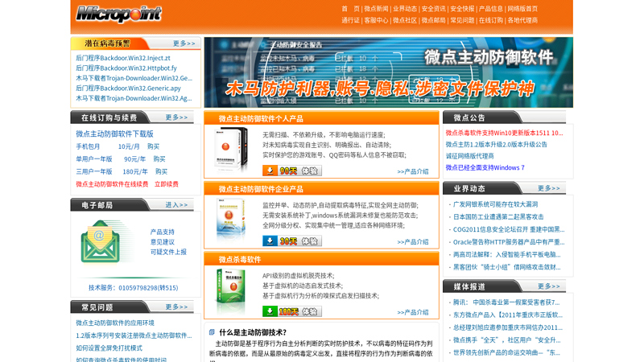The height and width of the screenshot is (362, 644).
Task: Open 产品信息 in the top navigation
Action: pyautogui.click(x=491, y=9)
